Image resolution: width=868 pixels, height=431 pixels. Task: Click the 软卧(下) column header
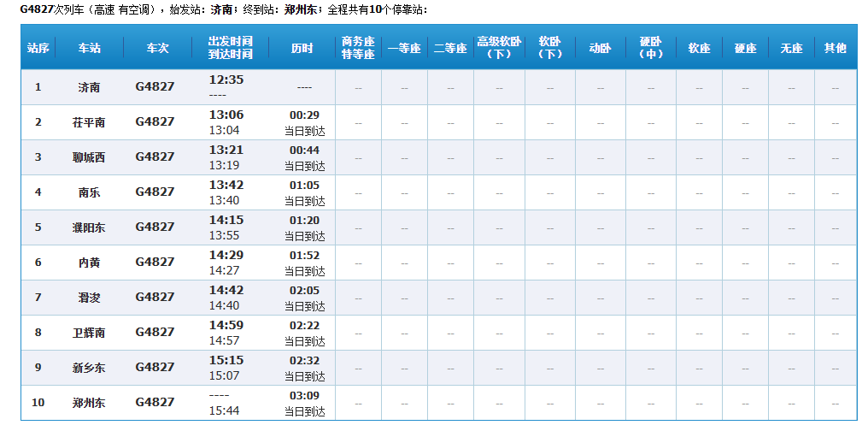[x=550, y=48]
